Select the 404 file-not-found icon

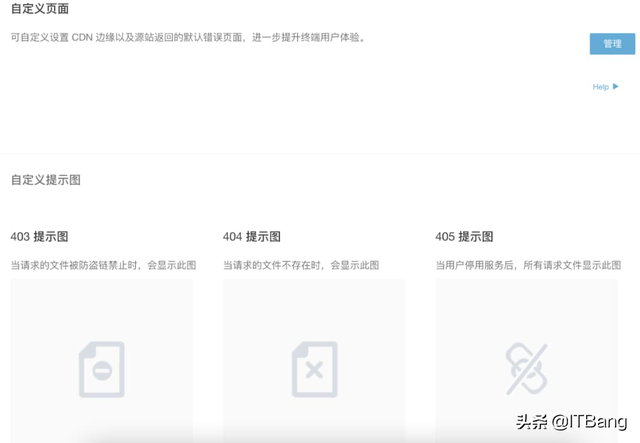point(314,369)
